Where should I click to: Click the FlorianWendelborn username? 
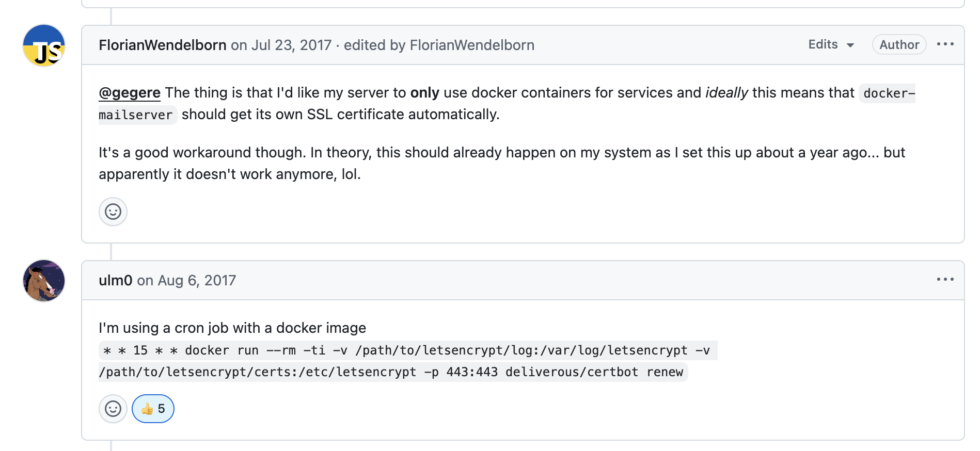[162, 45]
